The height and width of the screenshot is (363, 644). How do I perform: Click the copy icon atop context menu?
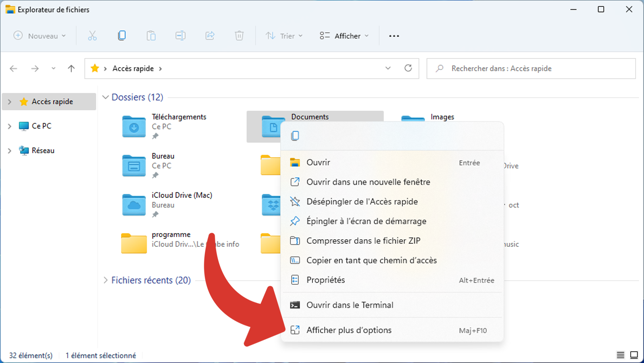pyautogui.click(x=295, y=136)
